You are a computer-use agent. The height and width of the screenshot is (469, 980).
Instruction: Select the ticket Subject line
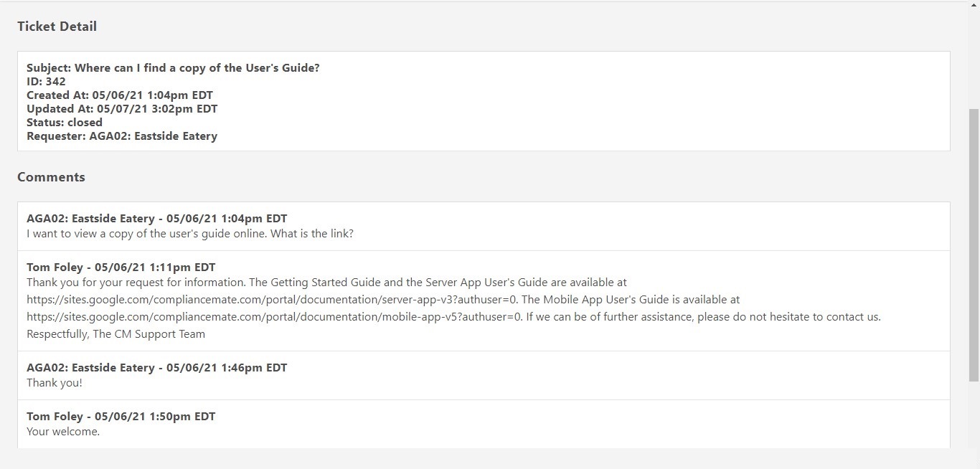(173, 67)
